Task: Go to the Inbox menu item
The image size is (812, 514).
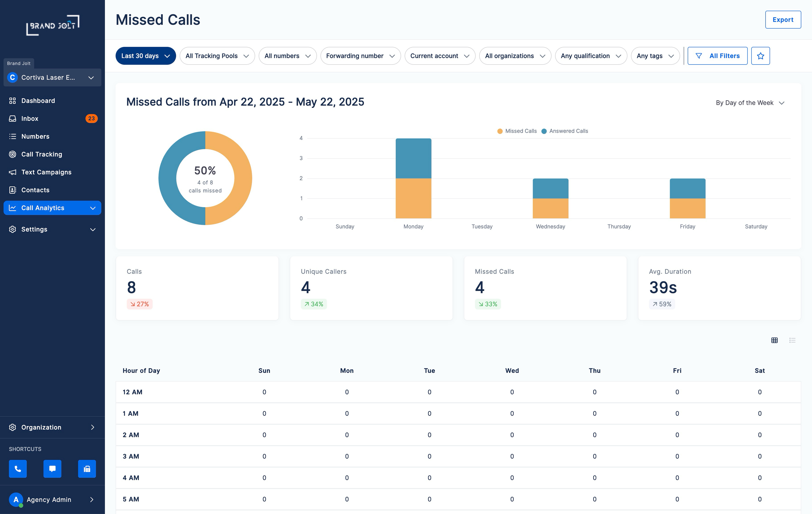Action: pyautogui.click(x=30, y=119)
